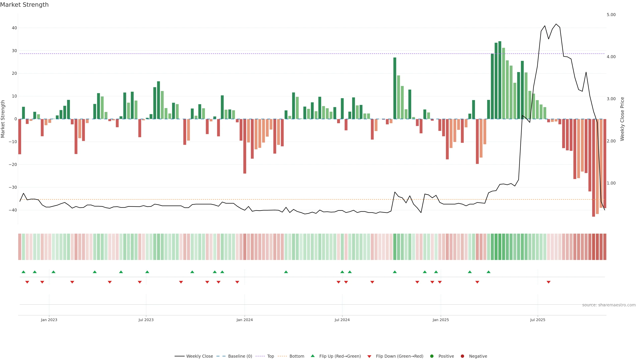Click the dark red Negative circle legend icon
This screenshot has width=644, height=362.
pos(462,356)
